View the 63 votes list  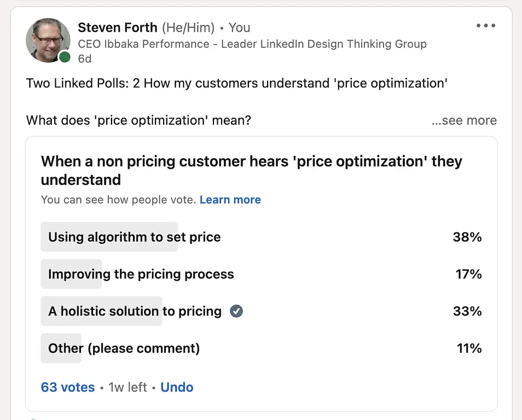[68, 387]
